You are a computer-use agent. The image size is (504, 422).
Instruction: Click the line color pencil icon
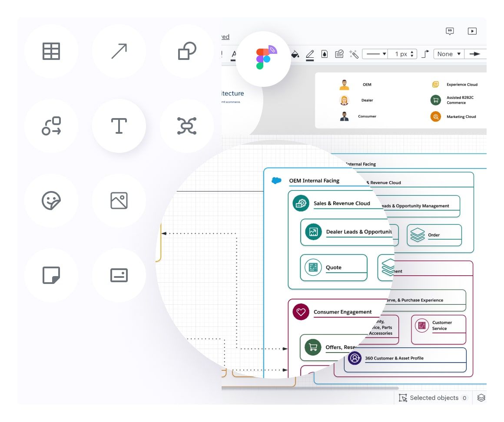tap(310, 54)
